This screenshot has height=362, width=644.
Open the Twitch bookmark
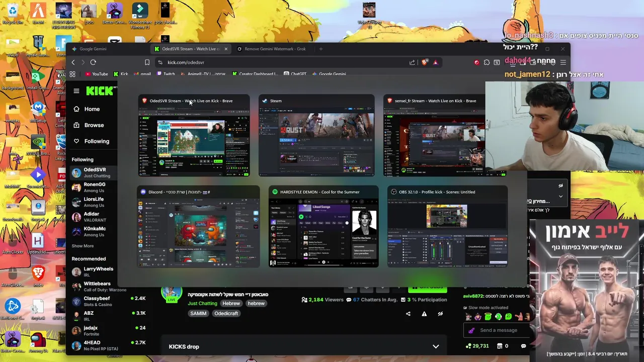click(166, 74)
